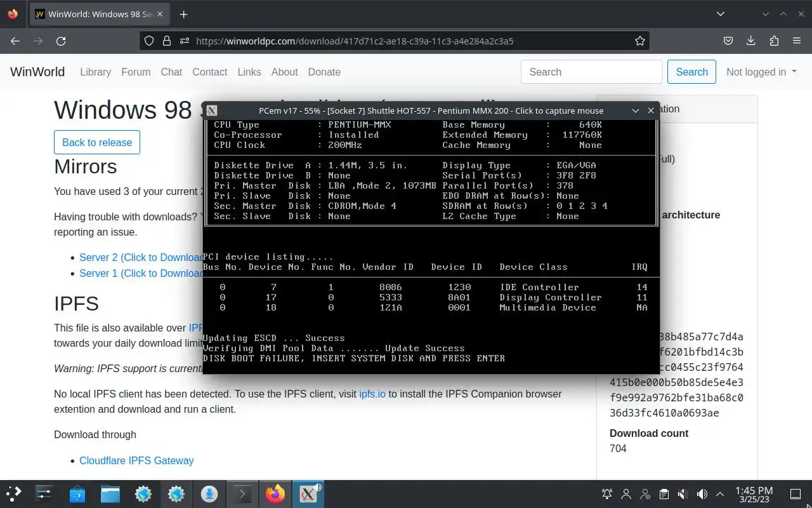Open Donate in WinWorld navigation
This screenshot has height=508, width=812.
(x=324, y=72)
